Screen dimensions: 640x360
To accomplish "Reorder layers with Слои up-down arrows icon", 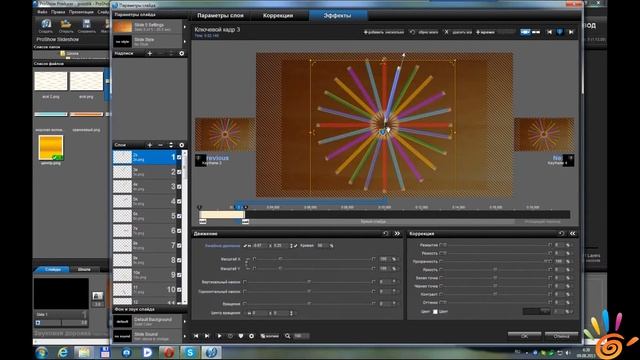I will (x=171, y=145).
